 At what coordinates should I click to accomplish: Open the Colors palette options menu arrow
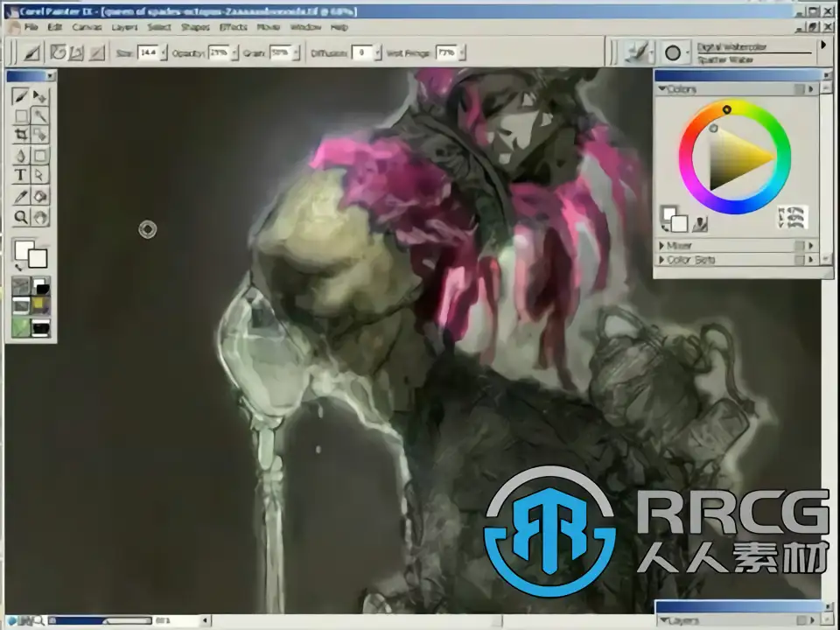pyautogui.click(x=811, y=89)
